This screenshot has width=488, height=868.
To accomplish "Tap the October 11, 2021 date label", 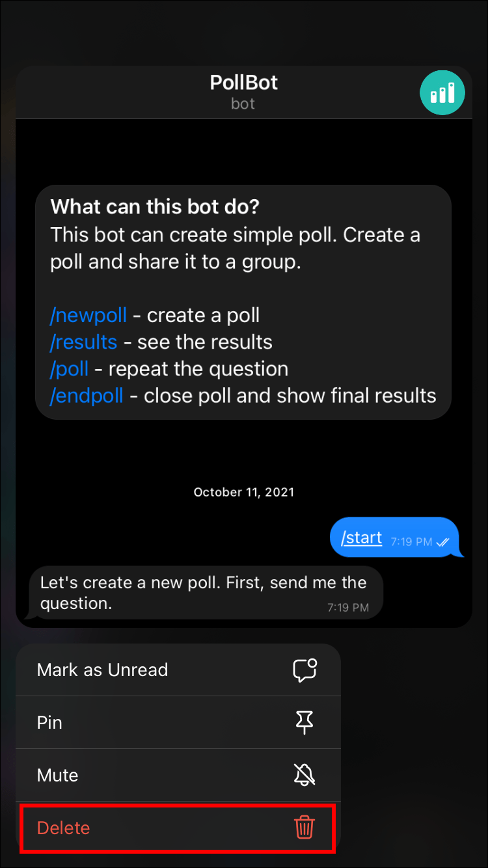I will pyautogui.click(x=244, y=493).
